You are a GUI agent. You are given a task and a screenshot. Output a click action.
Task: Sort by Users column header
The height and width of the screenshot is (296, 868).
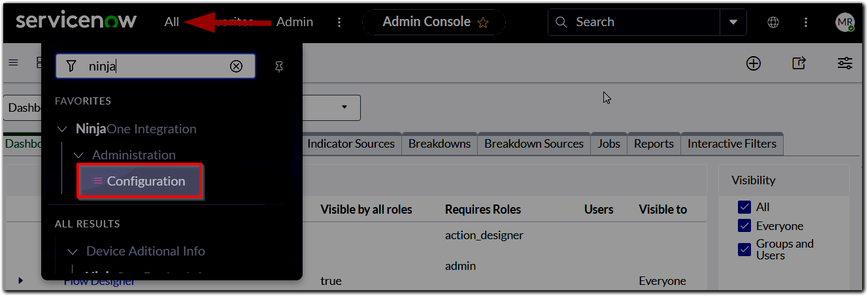tap(599, 209)
